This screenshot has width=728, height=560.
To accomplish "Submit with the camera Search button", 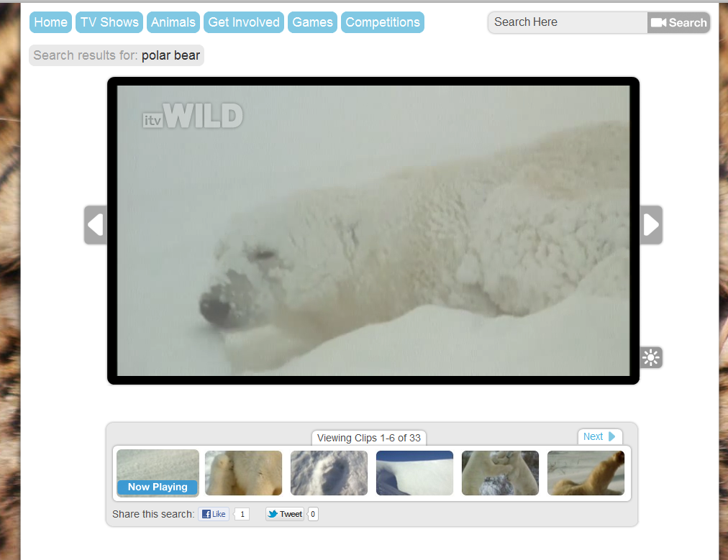I will click(678, 22).
